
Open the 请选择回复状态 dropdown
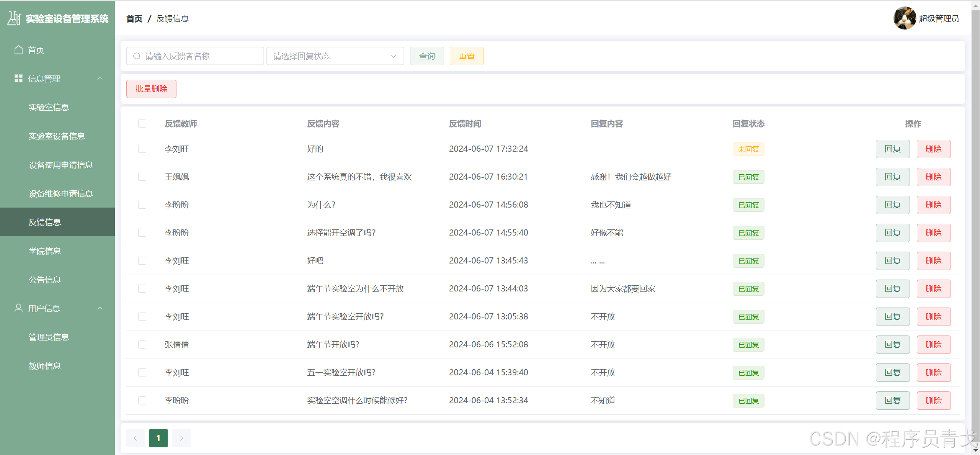(335, 56)
